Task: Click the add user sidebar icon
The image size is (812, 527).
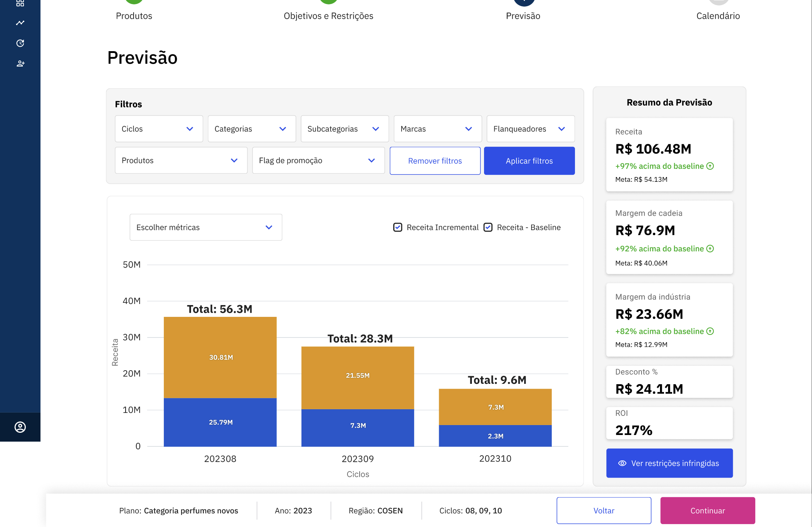Action: click(20, 64)
